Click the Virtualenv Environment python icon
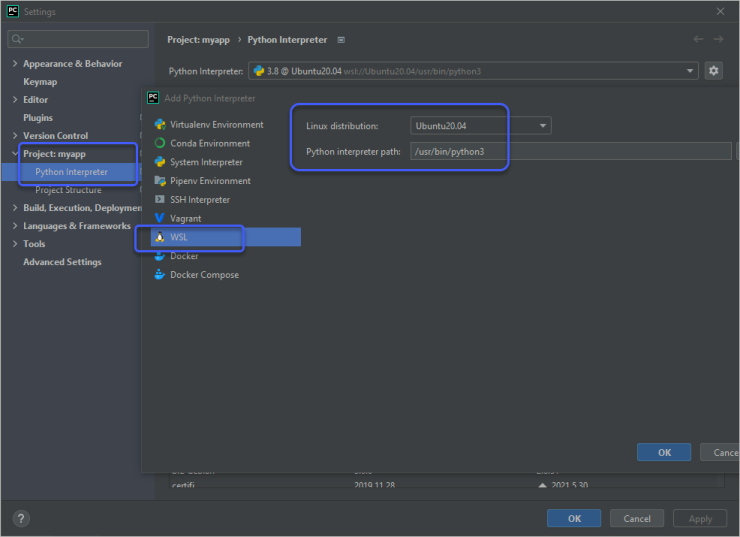 [x=160, y=125]
